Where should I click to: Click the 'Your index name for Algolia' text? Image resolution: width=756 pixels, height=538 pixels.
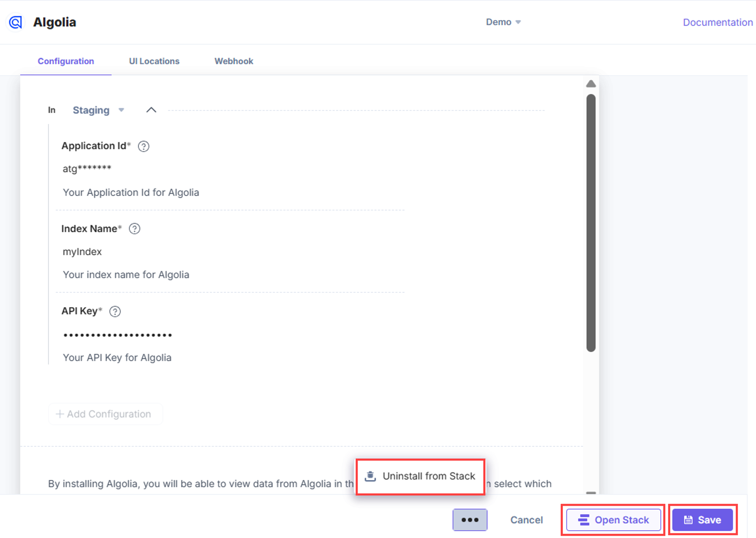(126, 275)
